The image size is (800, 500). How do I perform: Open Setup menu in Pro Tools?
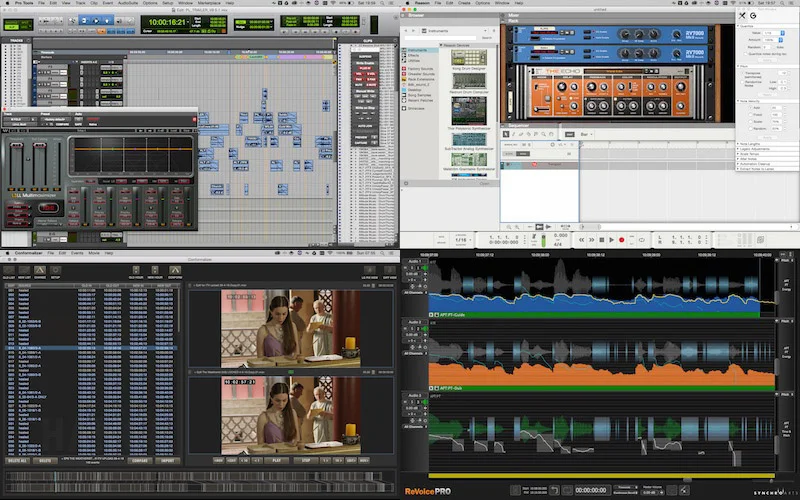168,3
